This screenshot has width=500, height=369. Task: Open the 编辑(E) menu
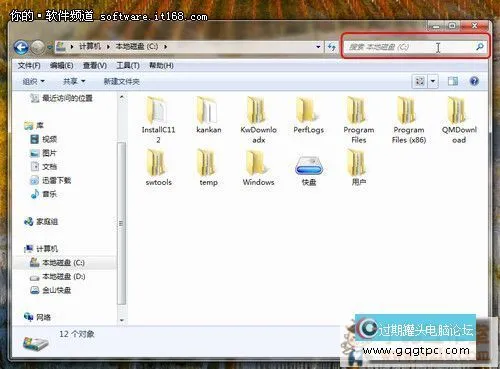(x=61, y=66)
